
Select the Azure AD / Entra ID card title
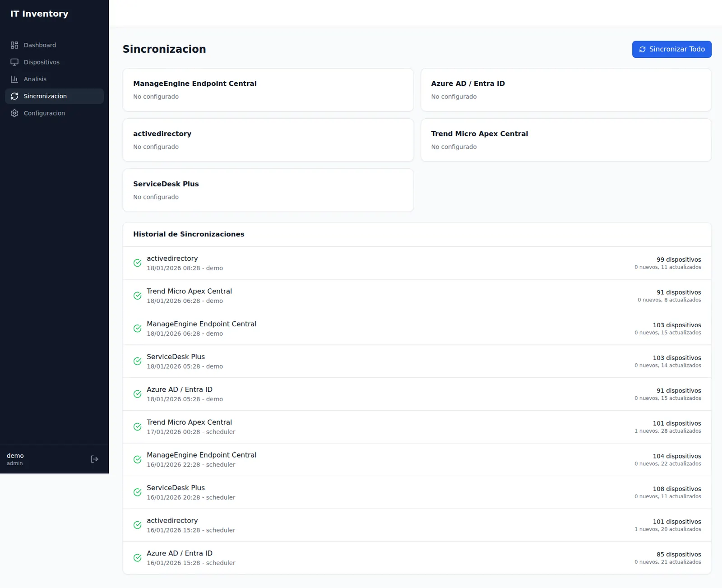point(468,83)
